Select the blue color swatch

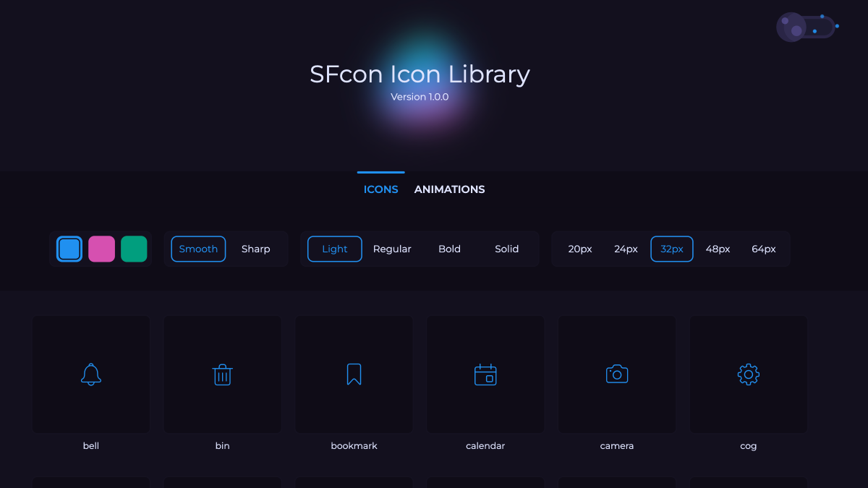69,249
